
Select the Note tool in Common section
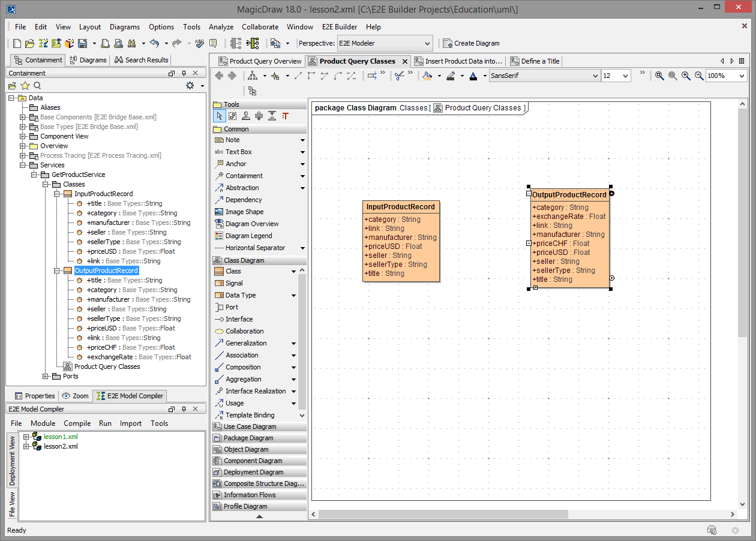pos(232,140)
